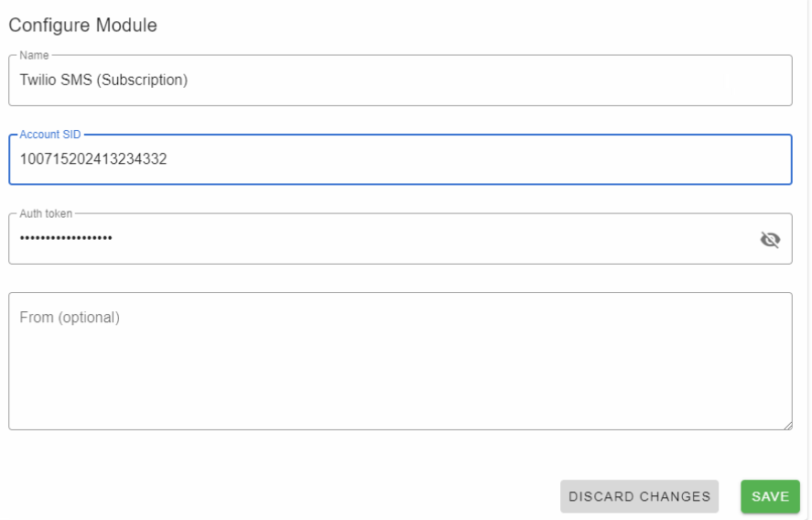Click the Twilio SMS (Subscription) text
812x520 pixels.
tap(103, 80)
